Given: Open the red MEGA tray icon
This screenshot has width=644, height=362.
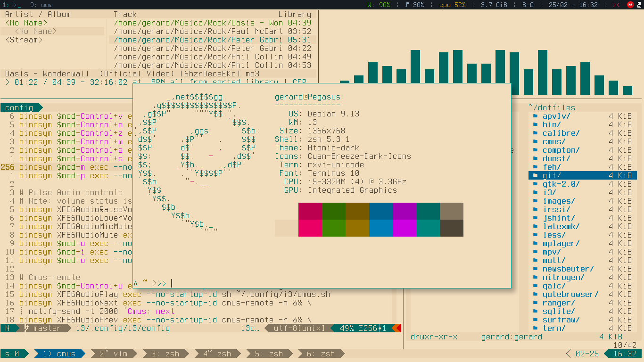Looking at the screenshot, I should point(630,5).
